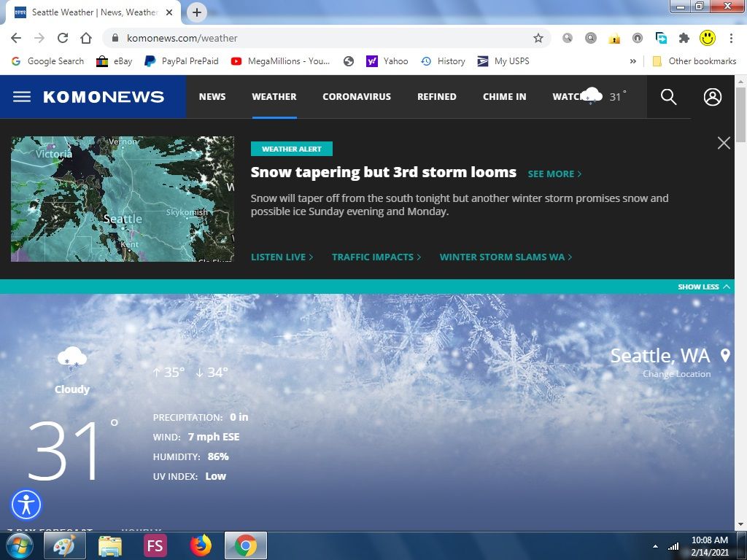
Task: Open the History bookmark
Action: 443,61
